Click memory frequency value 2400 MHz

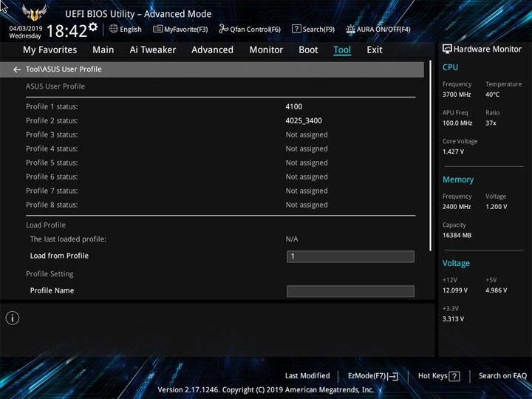point(457,207)
